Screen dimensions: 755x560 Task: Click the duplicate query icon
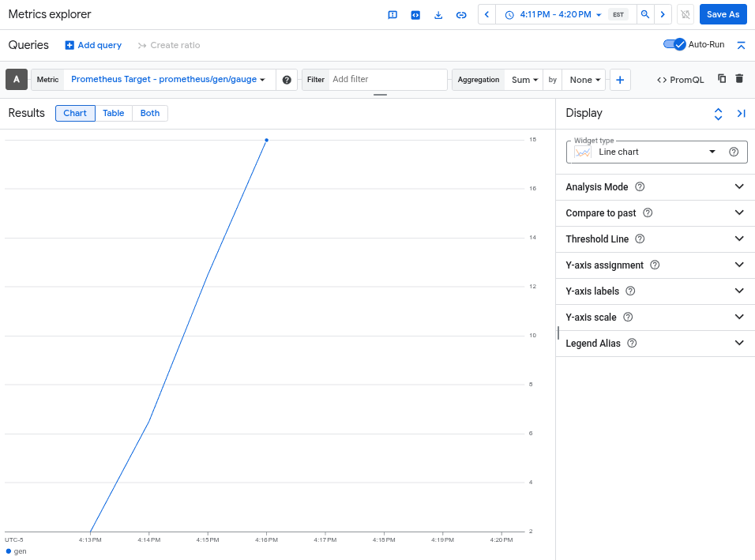coord(721,79)
